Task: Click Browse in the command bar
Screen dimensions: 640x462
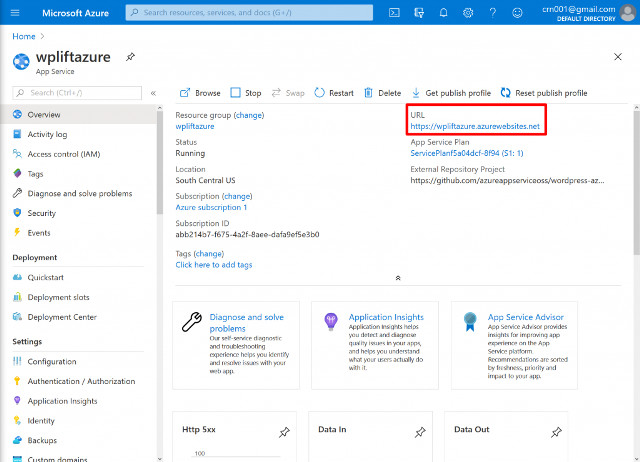Action: 200,93
